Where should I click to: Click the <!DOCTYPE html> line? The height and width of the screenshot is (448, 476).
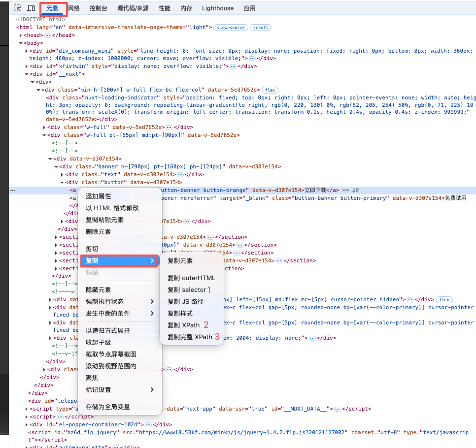[41, 19]
